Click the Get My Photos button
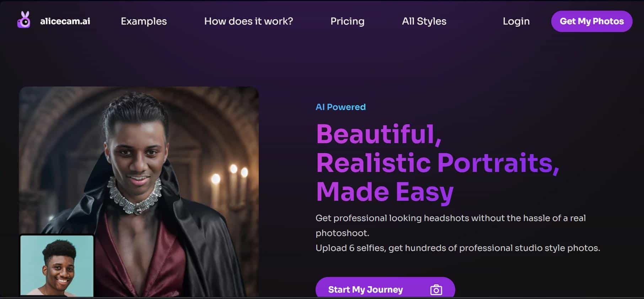The width and height of the screenshot is (644, 299). [592, 21]
